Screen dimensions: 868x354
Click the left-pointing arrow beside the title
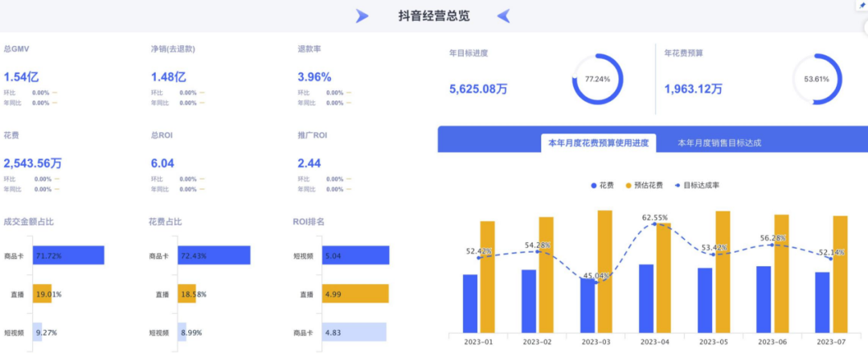(503, 16)
